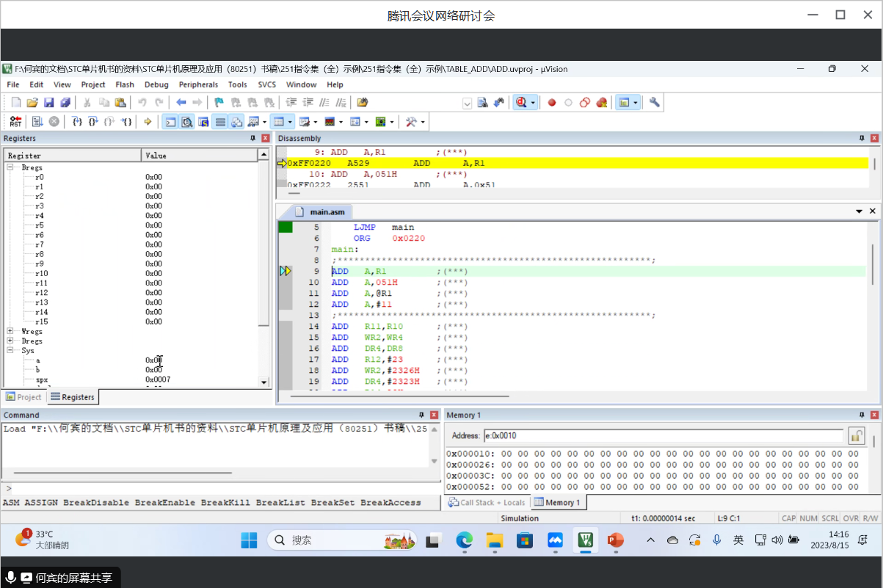Collapse the Bregs register tree node

[10, 168]
